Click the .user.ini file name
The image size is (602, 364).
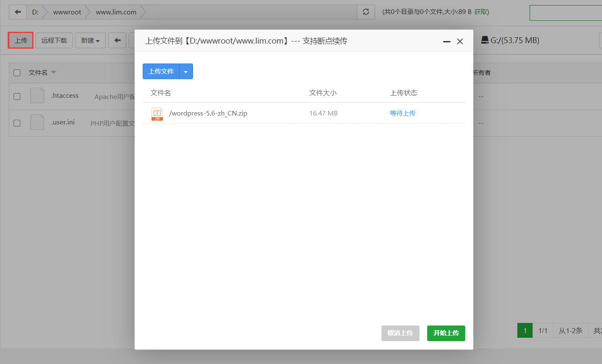63,122
